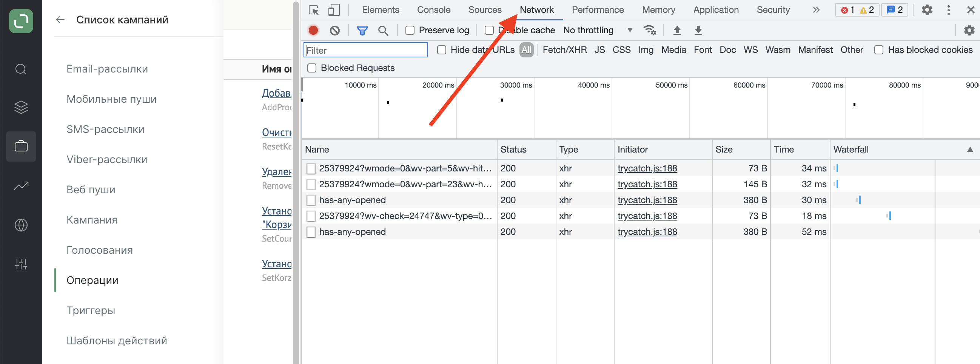980x364 pixels.
Task: Select the last has-any-opened request row
Action: point(640,232)
